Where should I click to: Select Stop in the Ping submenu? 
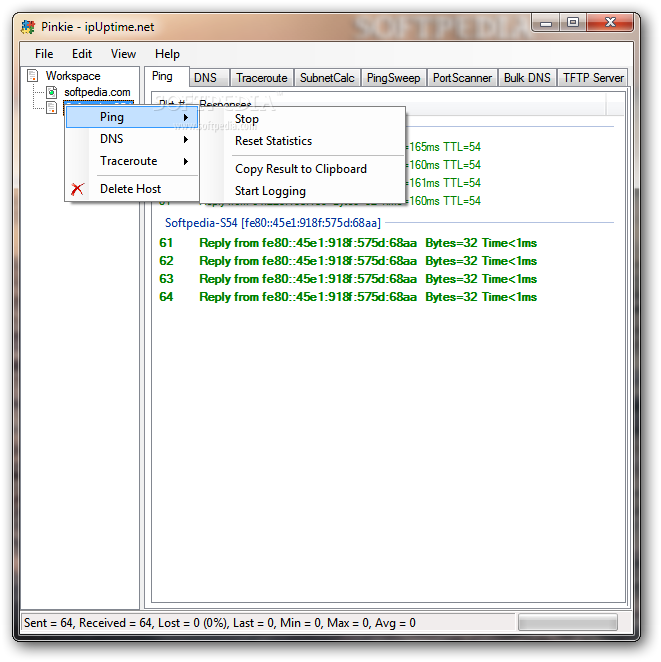[x=302, y=119]
